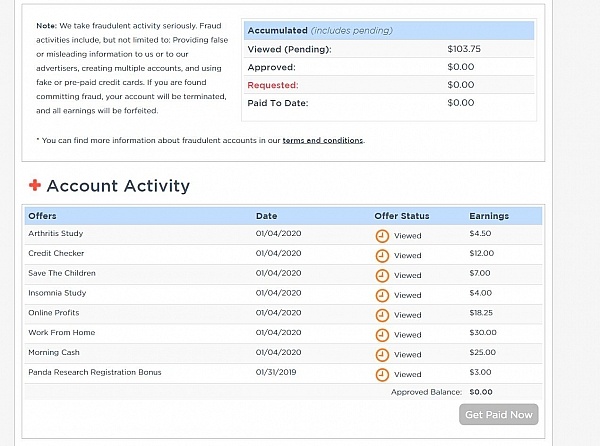Click the Viewed (Pending) amount $103.75
Screen dimensions: 600x446
pyautogui.click(x=467, y=49)
